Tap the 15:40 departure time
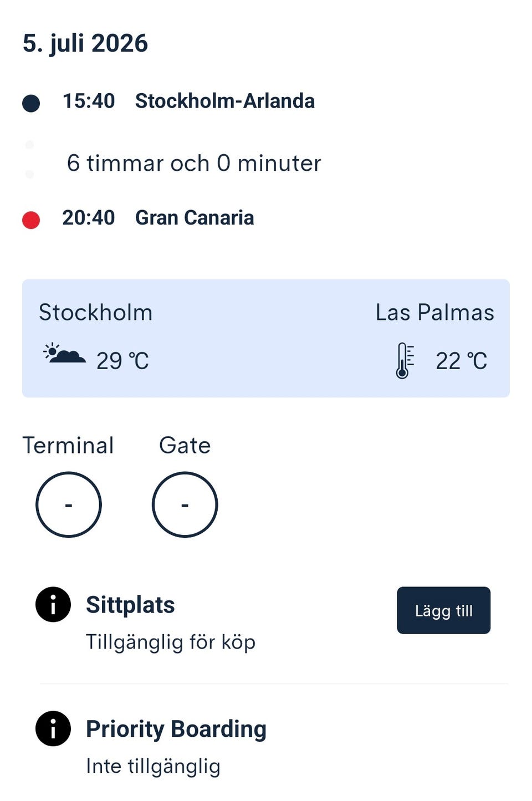This screenshot has height=801, width=532. tap(89, 101)
